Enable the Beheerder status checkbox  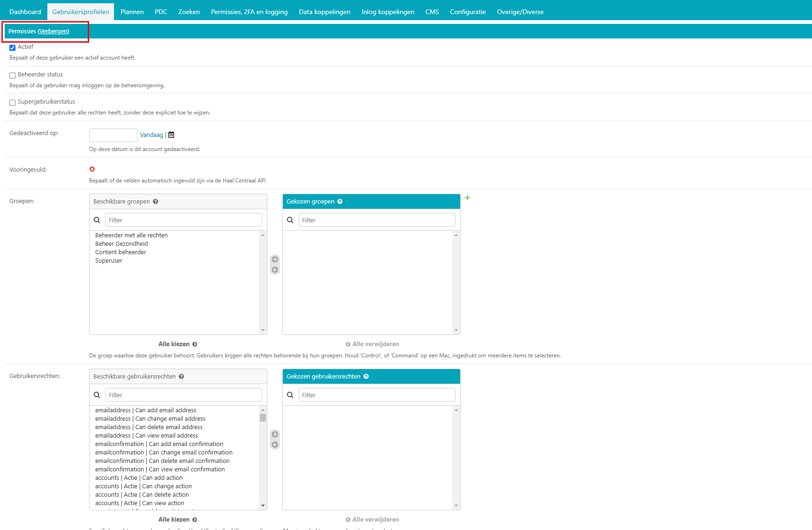[x=13, y=75]
